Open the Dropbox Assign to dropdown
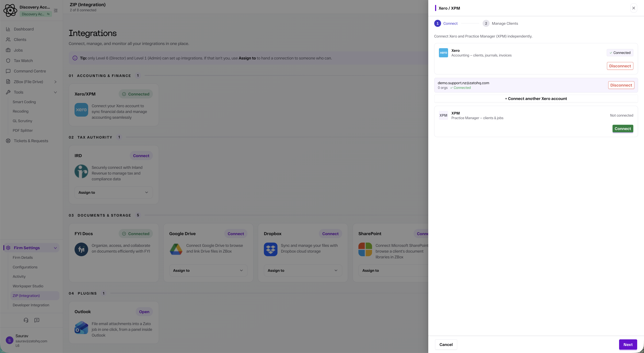Image resolution: width=644 pixels, height=353 pixels. (303, 271)
